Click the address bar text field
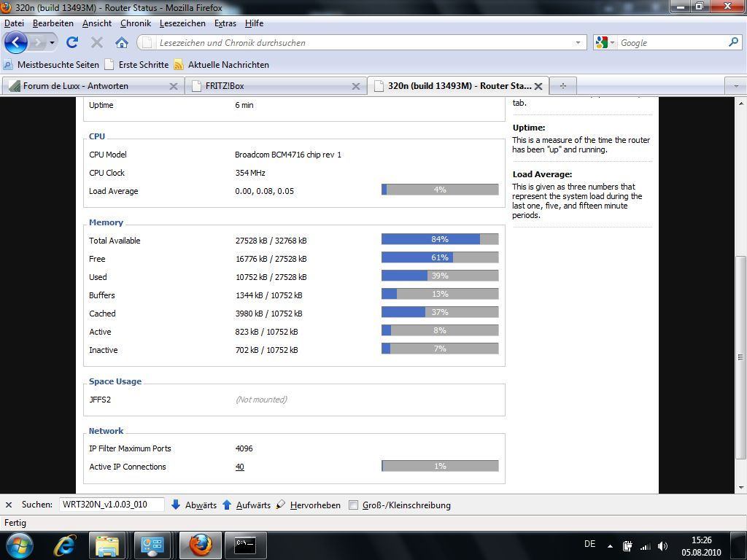This screenshot has width=747, height=560. pyautogui.click(x=362, y=42)
